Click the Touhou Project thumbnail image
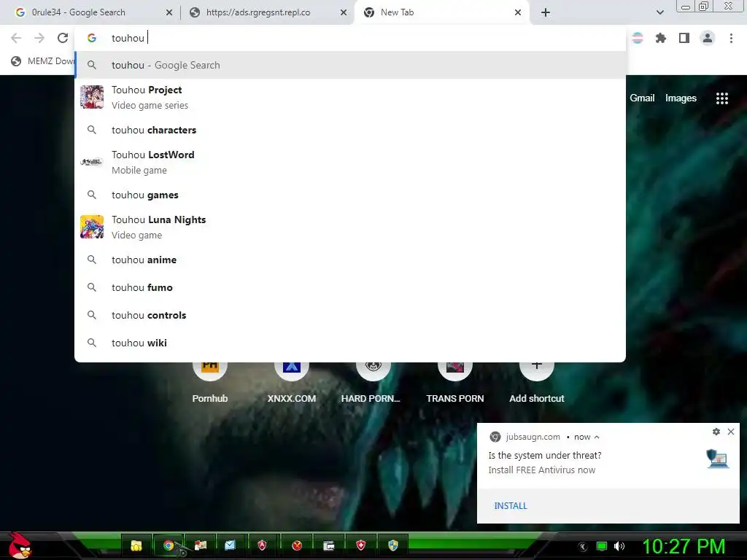The width and height of the screenshot is (747, 560). tap(92, 97)
